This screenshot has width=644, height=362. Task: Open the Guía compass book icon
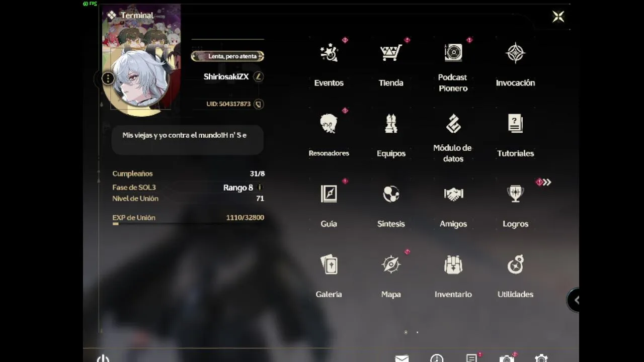point(329,194)
